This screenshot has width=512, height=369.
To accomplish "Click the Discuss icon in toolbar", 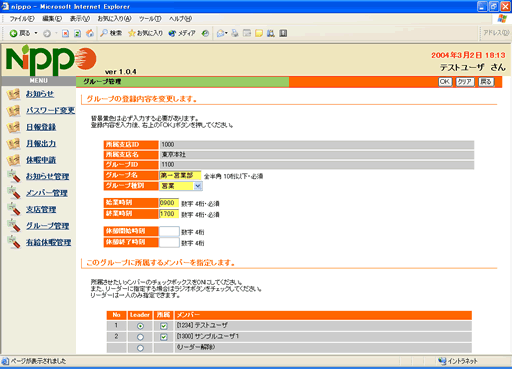I will pos(259,33).
